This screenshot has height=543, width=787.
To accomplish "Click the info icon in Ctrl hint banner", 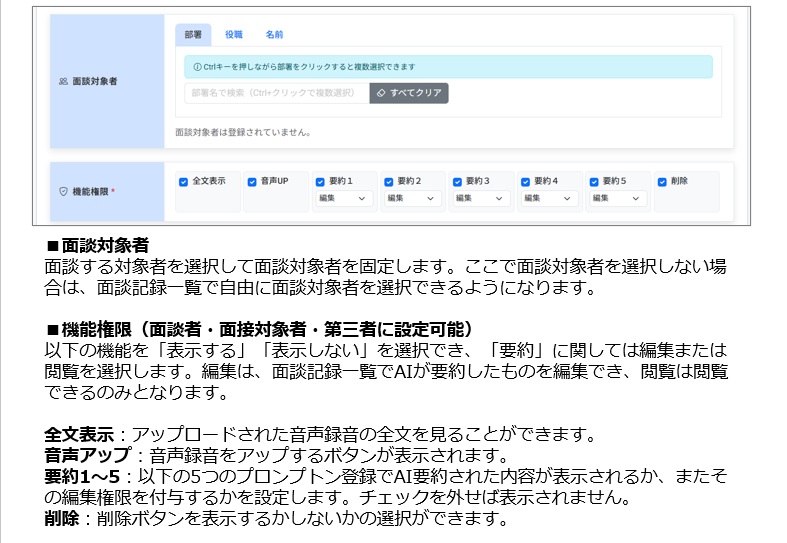I will pyautogui.click(x=195, y=67).
